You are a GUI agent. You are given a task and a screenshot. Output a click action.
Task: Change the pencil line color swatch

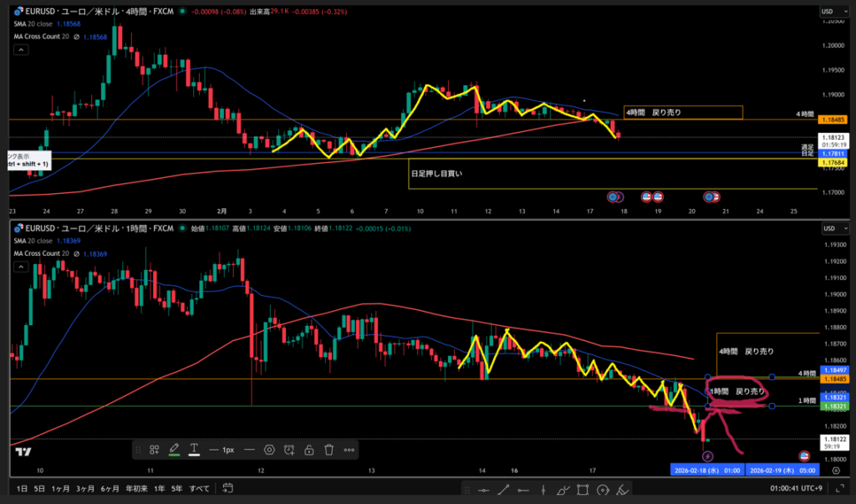tap(174, 450)
